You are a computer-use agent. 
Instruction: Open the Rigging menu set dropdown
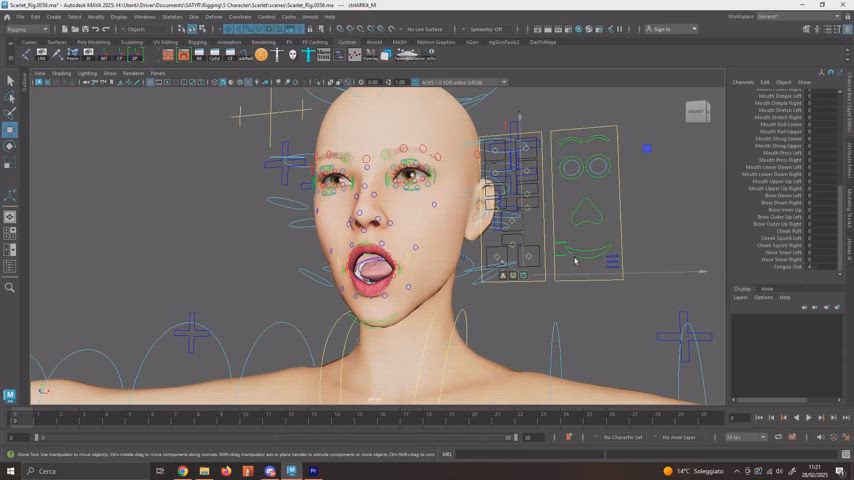point(30,29)
